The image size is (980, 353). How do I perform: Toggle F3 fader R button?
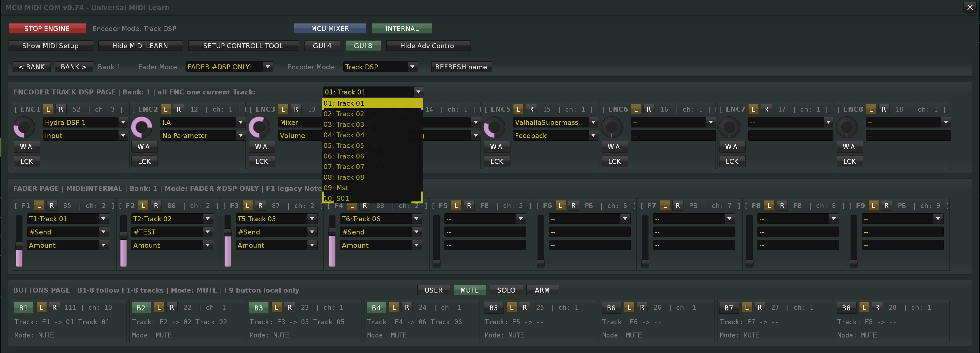click(x=260, y=205)
